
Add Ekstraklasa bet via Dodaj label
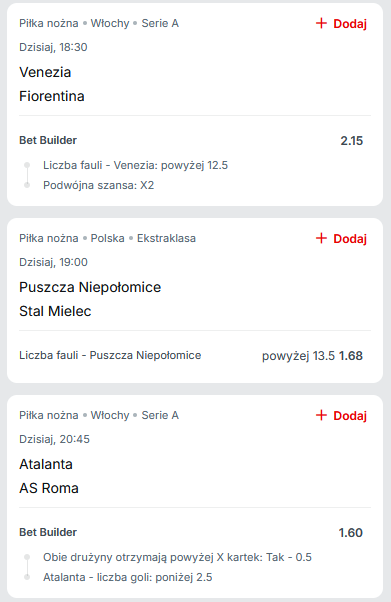350,239
